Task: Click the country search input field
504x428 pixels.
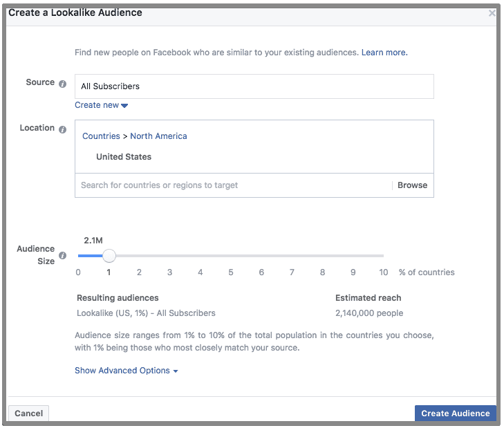Action: click(233, 185)
